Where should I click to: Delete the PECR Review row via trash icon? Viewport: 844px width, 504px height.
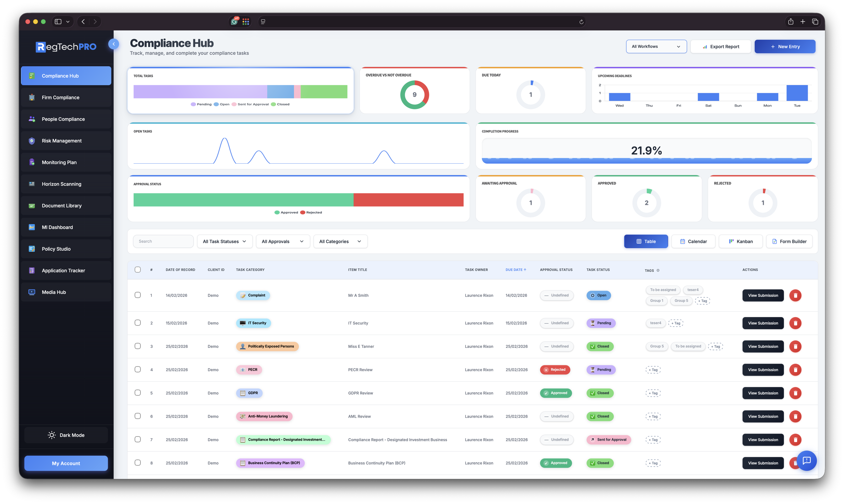click(795, 369)
